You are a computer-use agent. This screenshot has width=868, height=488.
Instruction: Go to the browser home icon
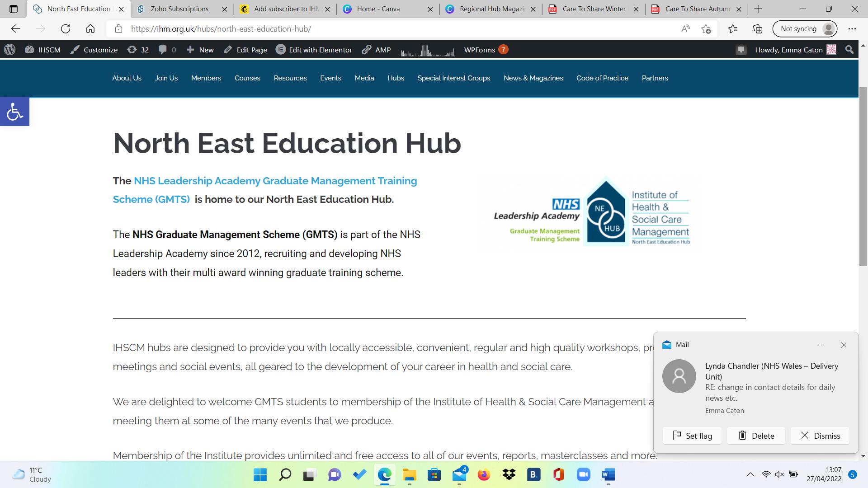(x=90, y=29)
